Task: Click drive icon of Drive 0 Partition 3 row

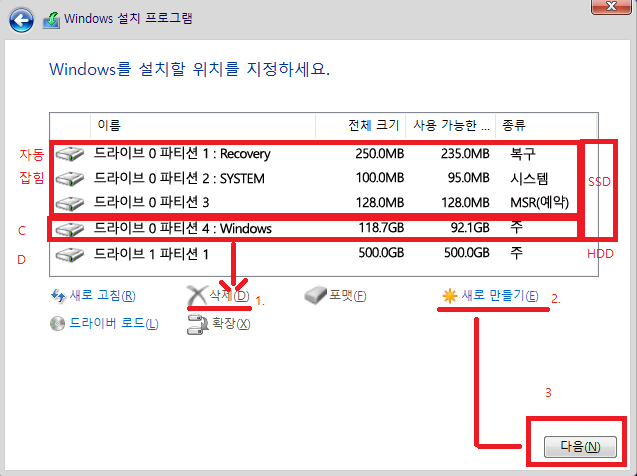Action: (x=70, y=203)
